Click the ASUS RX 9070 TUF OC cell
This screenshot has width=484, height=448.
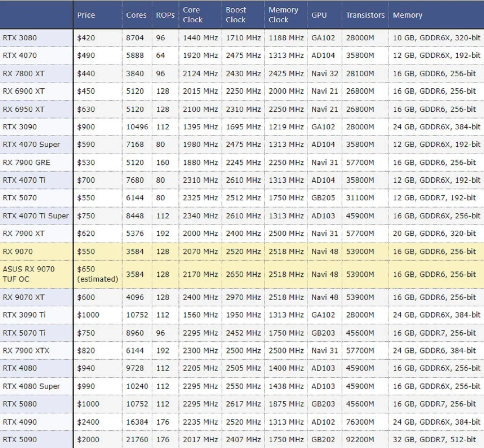click(29, 274)
